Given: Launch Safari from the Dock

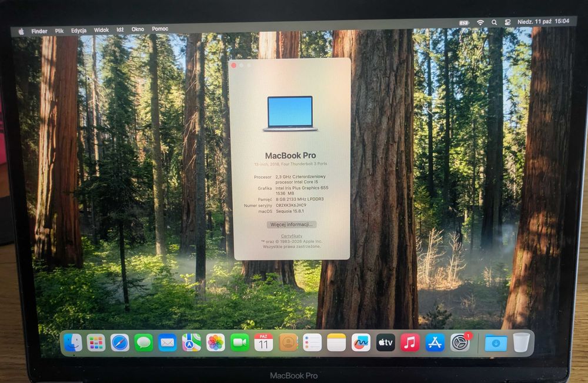Looking at the screenshot, I should [120, 342].
